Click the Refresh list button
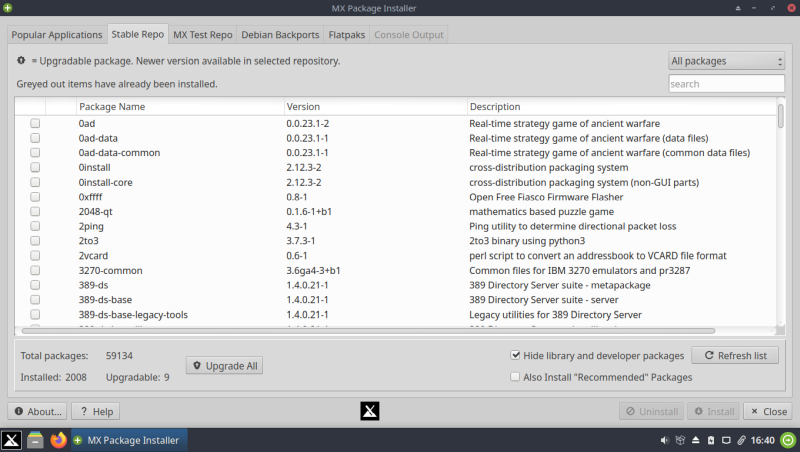Screen dimensions: 800x452 point(735,356)
